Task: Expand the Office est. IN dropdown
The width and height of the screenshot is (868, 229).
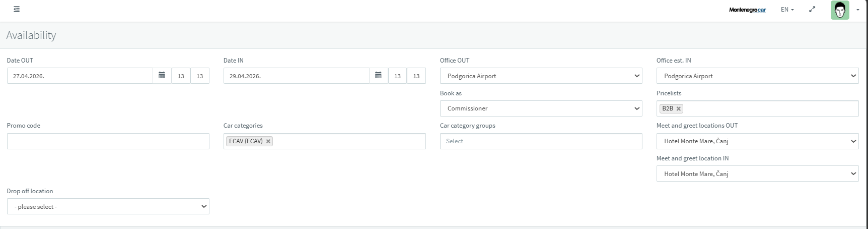Action: coord(757,76)
